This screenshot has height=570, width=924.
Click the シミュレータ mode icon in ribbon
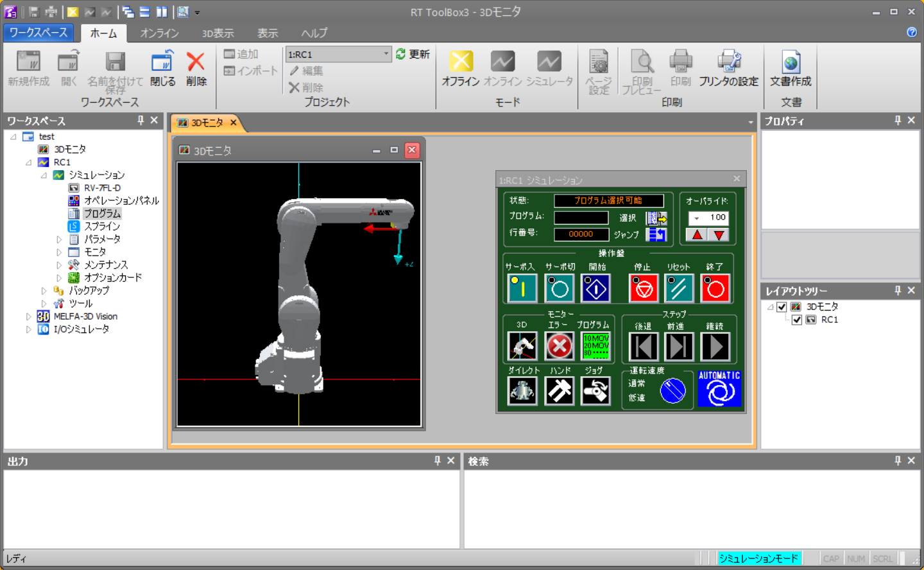point(549,69)
